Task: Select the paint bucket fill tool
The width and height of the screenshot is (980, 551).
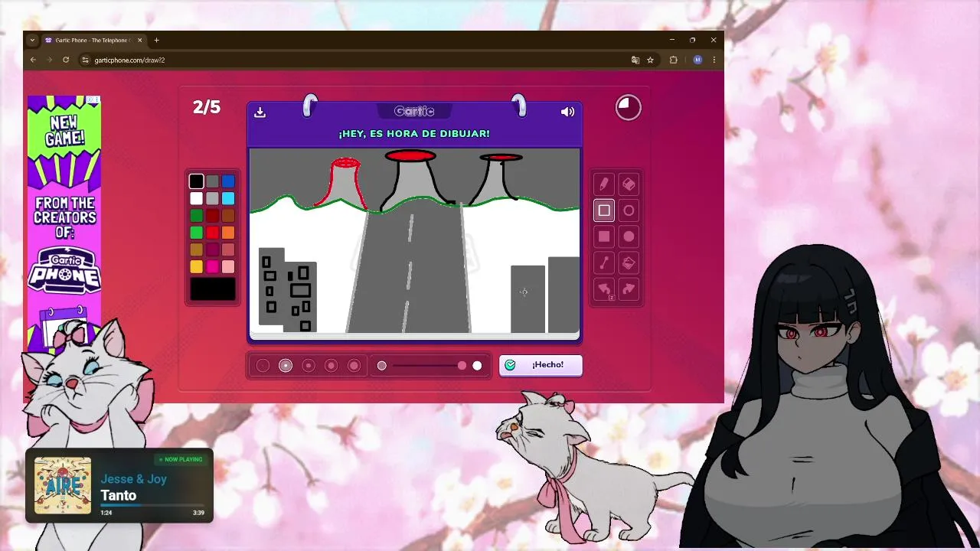Action: (629, 262)
